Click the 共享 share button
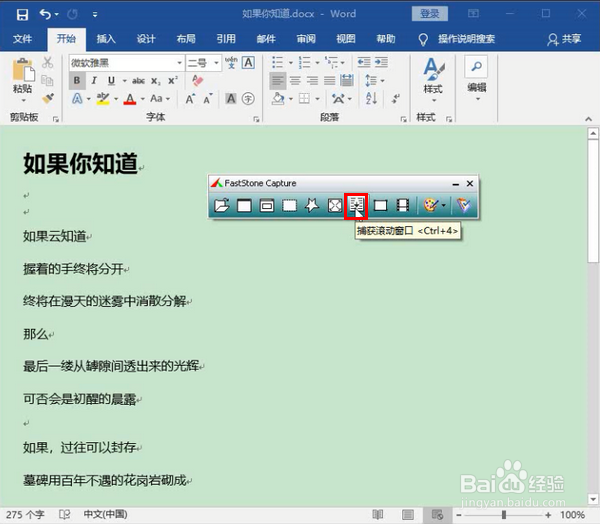 tap(565, 39)
